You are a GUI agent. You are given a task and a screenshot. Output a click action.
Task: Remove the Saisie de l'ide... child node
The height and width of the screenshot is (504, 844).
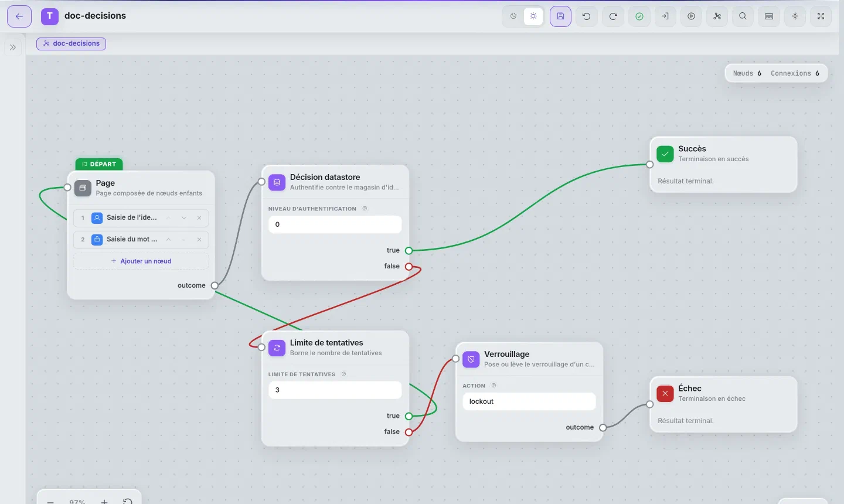pyautogui.click(x=199, y=218)
